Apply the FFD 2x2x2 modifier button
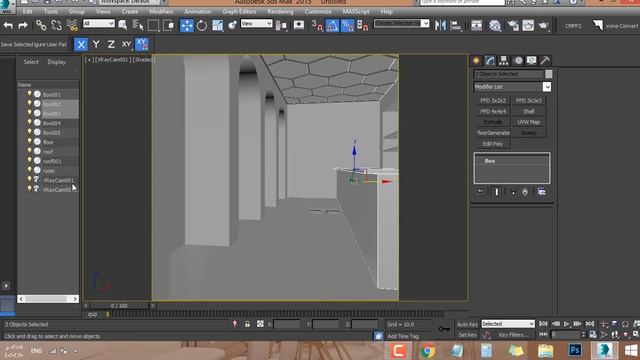This screenshot has height=360, width=640. (x=493, y=100)
